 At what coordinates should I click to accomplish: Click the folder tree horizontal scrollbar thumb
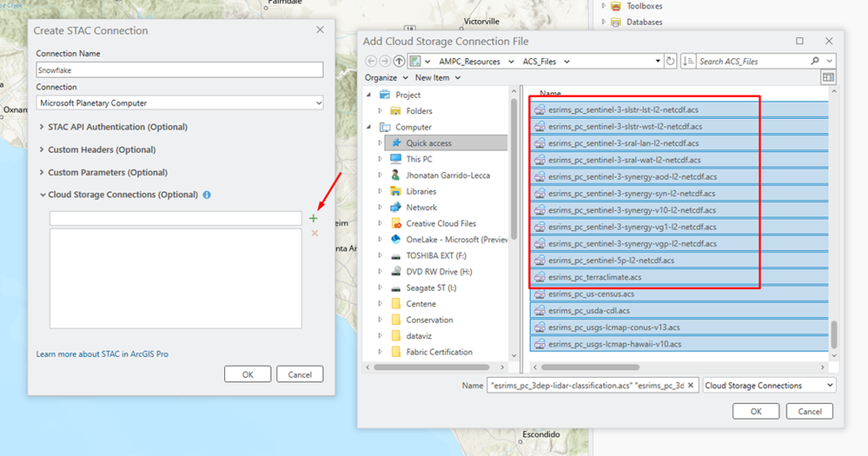(432, 367)
